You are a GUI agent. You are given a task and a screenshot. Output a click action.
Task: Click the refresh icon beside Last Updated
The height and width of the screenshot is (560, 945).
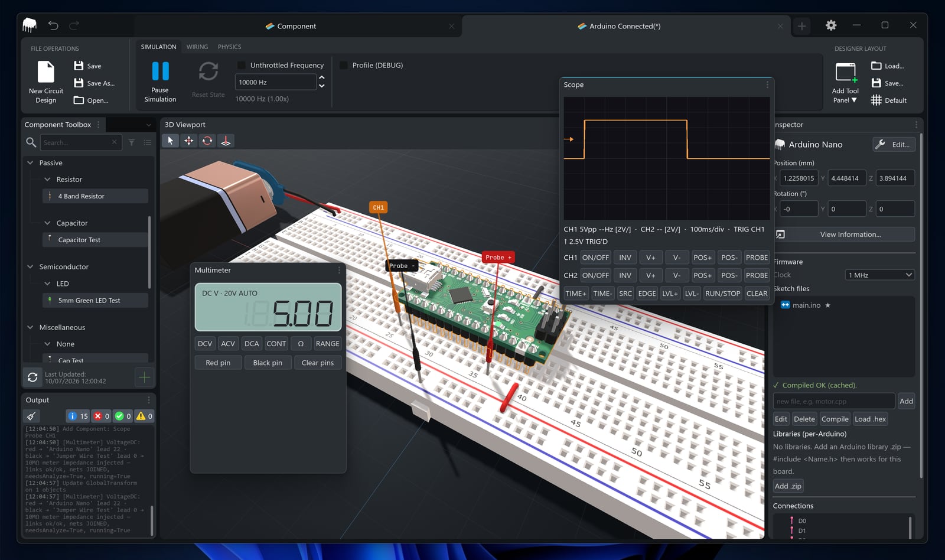point(32,377)
